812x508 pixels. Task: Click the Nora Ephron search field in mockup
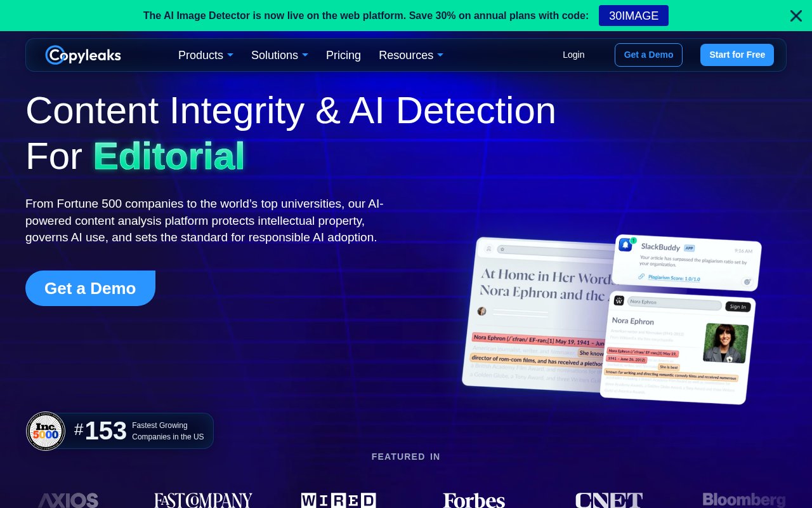point(674,303)
